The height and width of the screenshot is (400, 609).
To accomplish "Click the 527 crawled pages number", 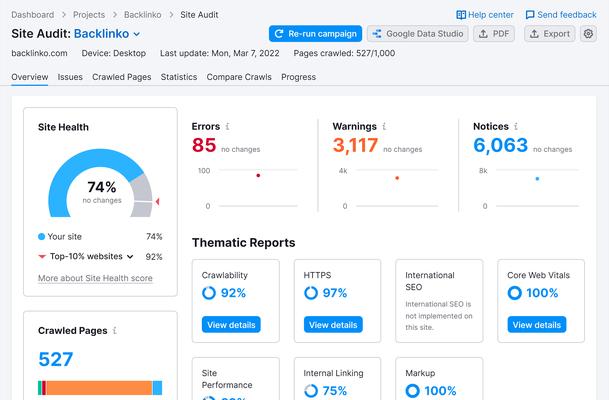I will (x=56, y=359).
